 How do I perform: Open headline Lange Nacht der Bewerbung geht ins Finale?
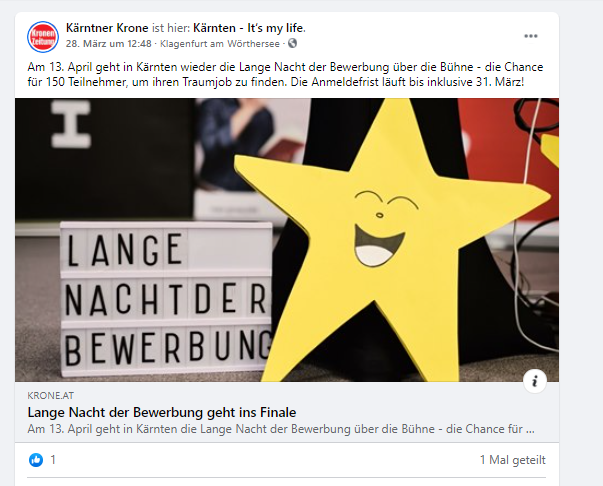pos(162,413)
